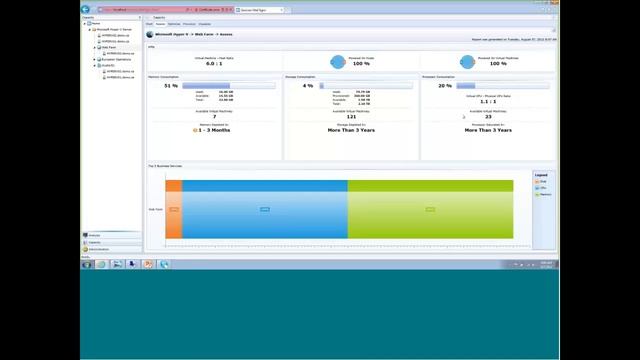Click the 6.0 : 1 host ratio value
The height and width of the screenshot is (360, 640).
(214, 64)
